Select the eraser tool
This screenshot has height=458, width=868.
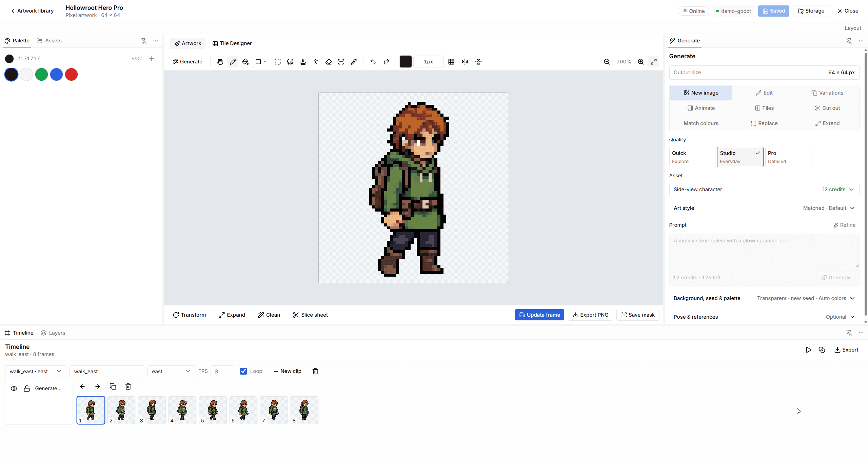(329, 62)
